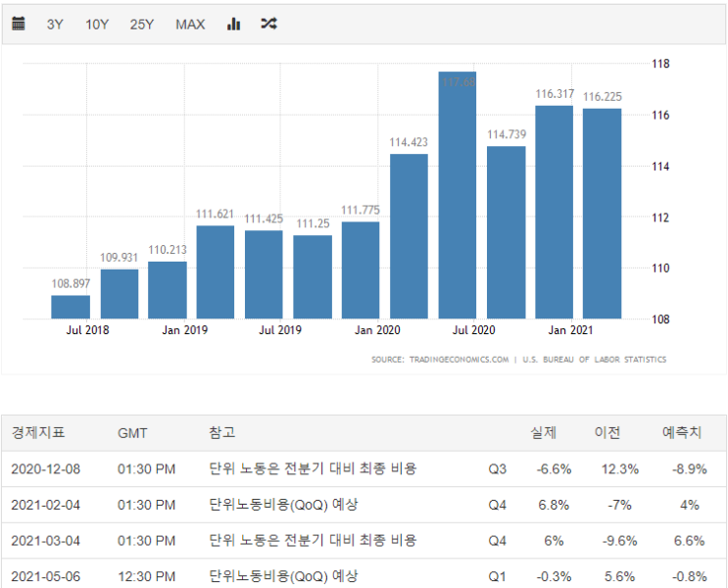Click the Jul 2018 axis label
The width and height of the screenshot is (728, 588).
pyautogui.click(x=87, y=330)
